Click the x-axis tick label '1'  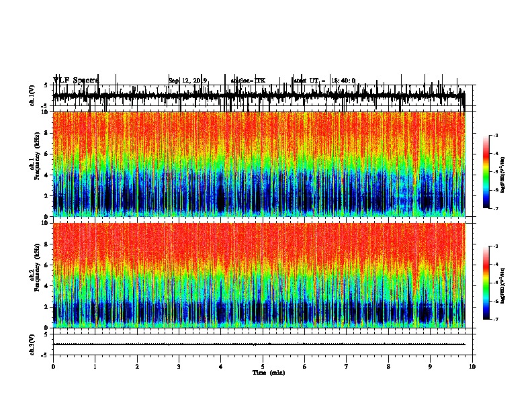pos(95,367)
